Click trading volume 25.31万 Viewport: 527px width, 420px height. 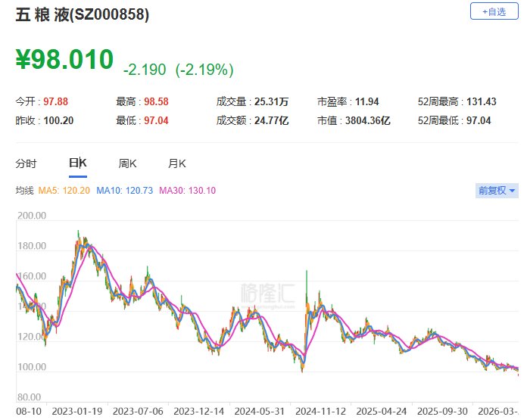coord(271,101)
